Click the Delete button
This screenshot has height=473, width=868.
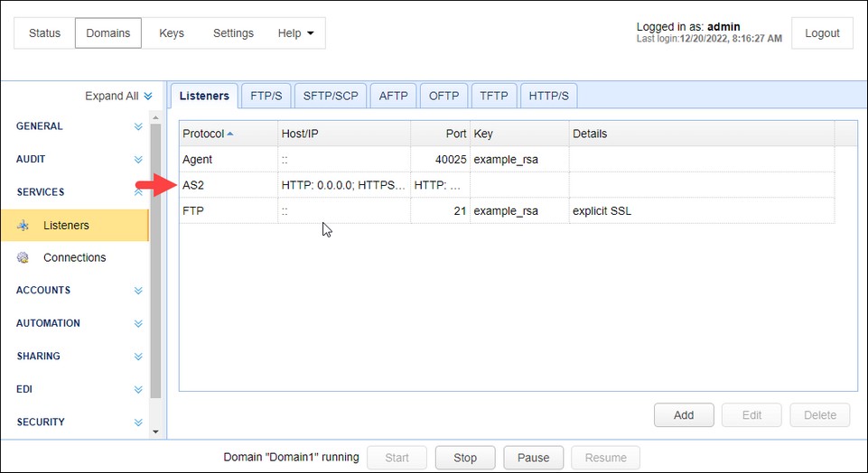pos(820,415)
